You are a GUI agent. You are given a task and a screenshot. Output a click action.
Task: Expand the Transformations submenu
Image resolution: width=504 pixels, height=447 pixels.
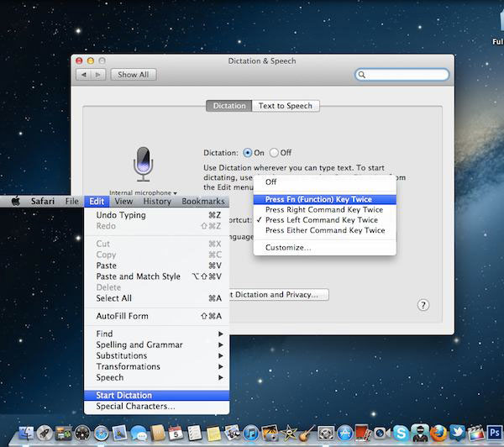click(157, 366)
